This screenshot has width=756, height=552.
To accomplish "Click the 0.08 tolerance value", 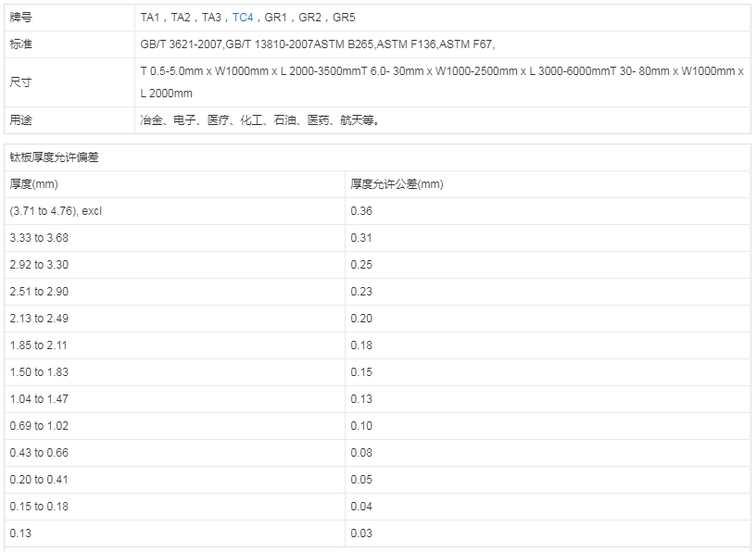I will point(361,453).
